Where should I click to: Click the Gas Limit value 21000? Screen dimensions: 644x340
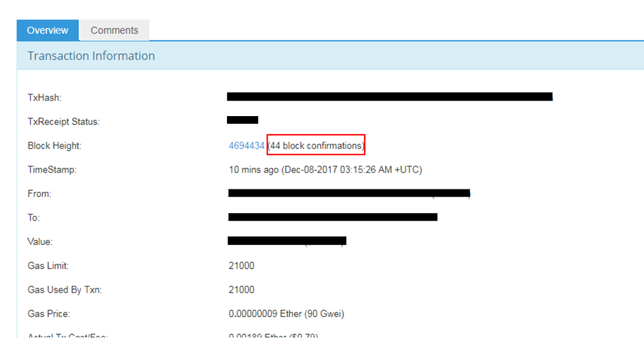pyautogui.click(x=241, y=265)
